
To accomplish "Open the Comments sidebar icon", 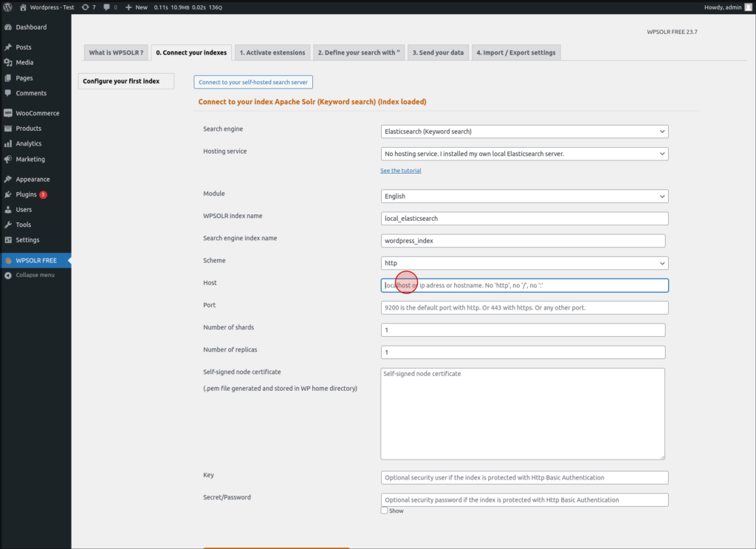I will pyautogui.click(x=7, y=93).
